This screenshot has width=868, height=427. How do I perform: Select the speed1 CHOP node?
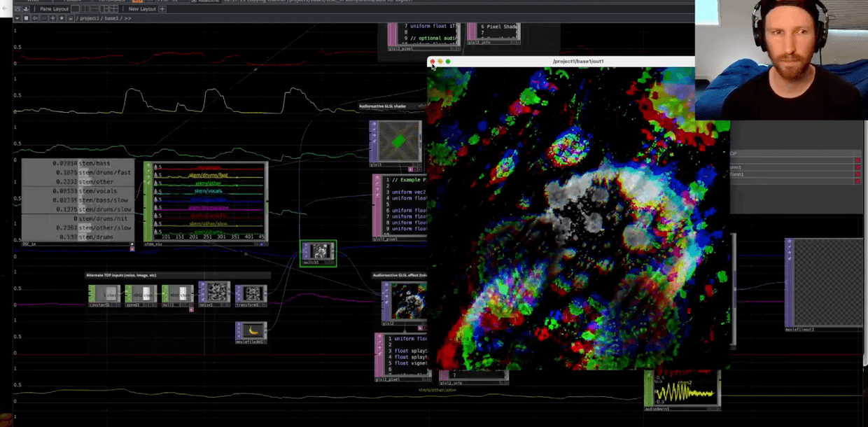coord(143,293)
